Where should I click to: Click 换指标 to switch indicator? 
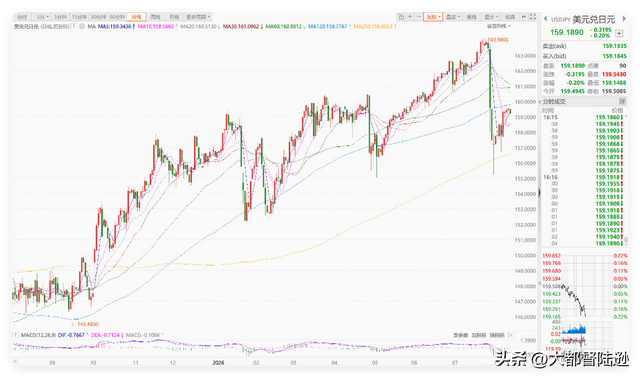(x=497, y=335)
